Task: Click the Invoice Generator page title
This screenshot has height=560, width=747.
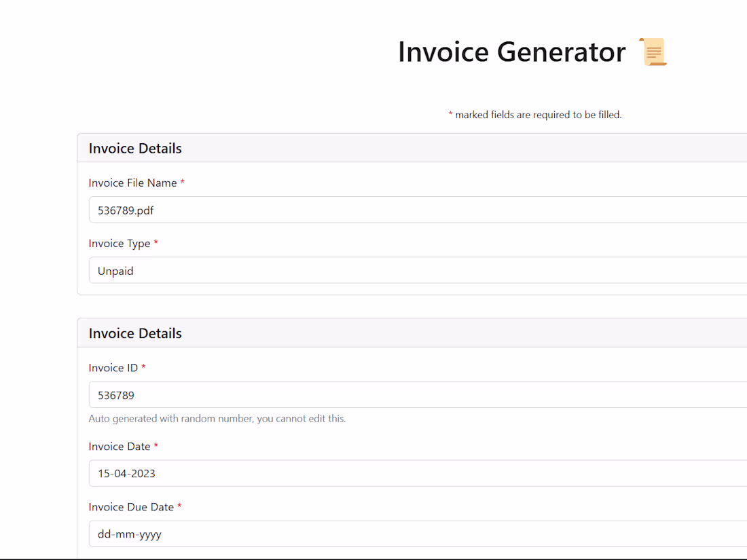Action: (x=511, y=51)
